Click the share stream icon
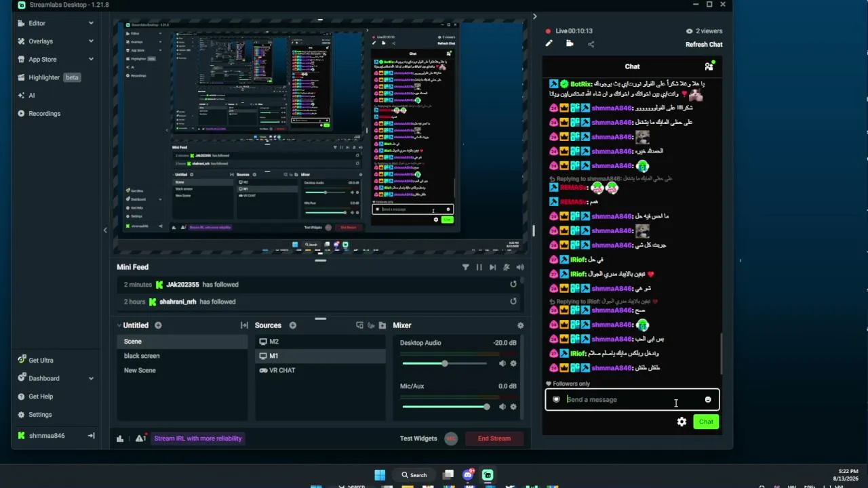 [591, 44]
